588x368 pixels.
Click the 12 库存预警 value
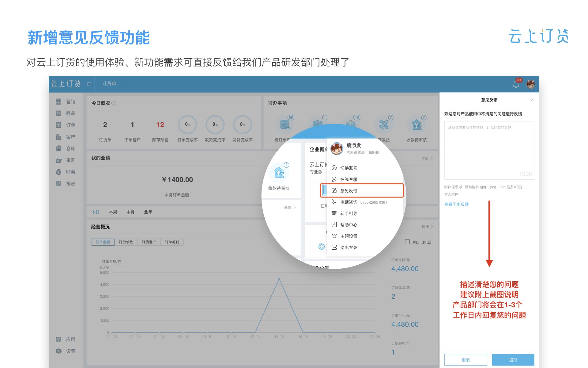click(160, 125)
